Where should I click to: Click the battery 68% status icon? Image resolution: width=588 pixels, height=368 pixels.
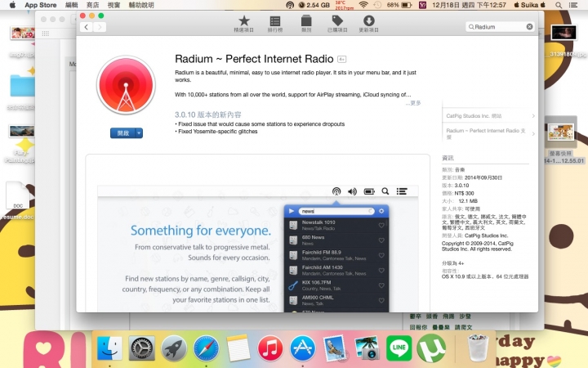pyautogui.click(x=399, y=5)
